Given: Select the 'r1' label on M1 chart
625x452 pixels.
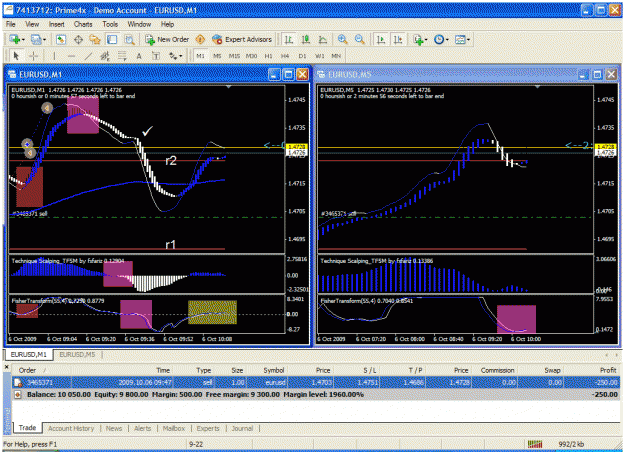Looking at the screenshot, I should (x=171, y=244).
